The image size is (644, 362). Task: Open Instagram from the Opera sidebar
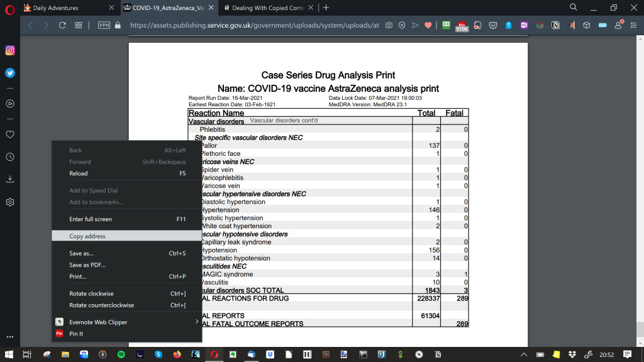10,50
